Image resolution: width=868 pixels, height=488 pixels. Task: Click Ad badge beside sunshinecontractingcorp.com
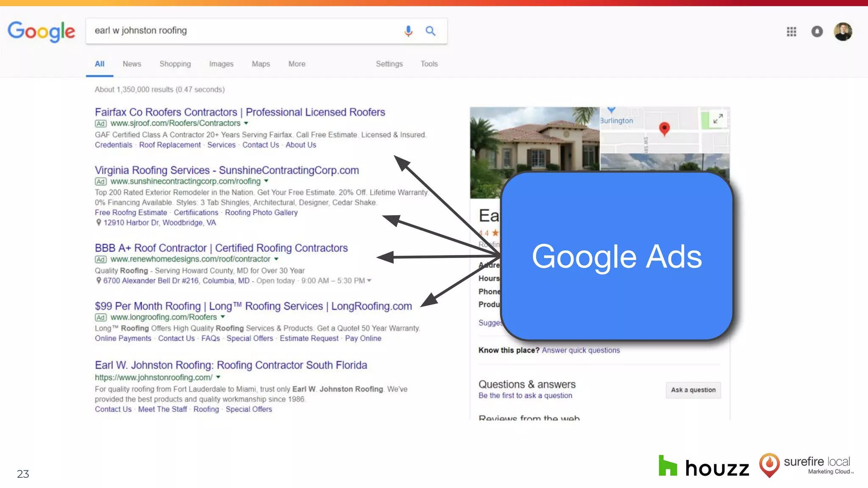(x=100, y=182)
